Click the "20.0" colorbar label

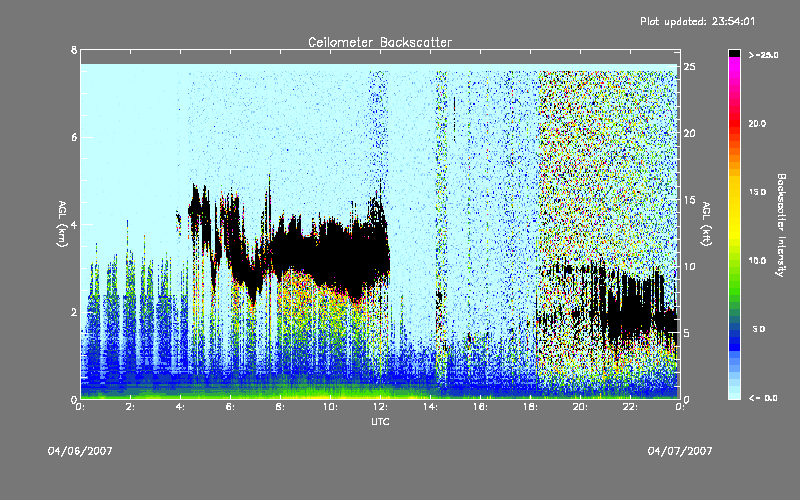757,123
